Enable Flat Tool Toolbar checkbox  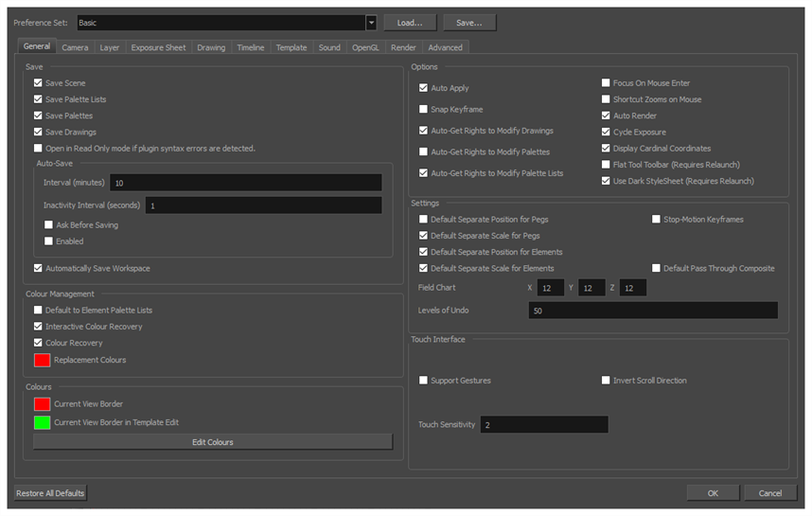click(606, 164)
